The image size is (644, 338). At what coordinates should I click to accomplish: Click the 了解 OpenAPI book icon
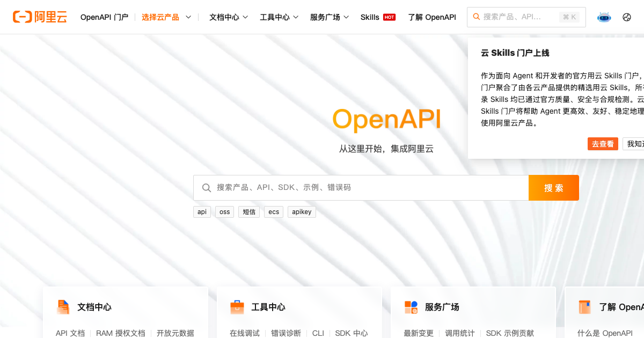coord(585,307)
